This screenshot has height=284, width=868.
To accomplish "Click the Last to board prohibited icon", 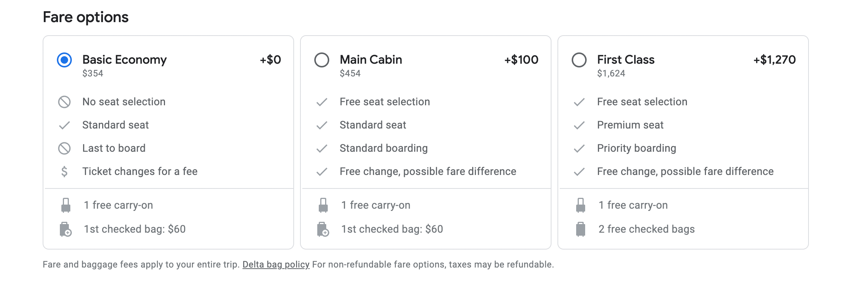I will (x=64, y=148).
